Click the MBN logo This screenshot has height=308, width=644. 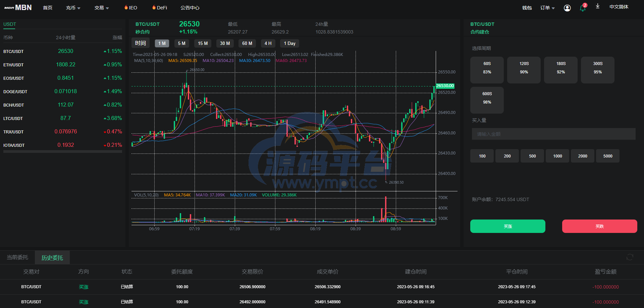click(18, 7)
